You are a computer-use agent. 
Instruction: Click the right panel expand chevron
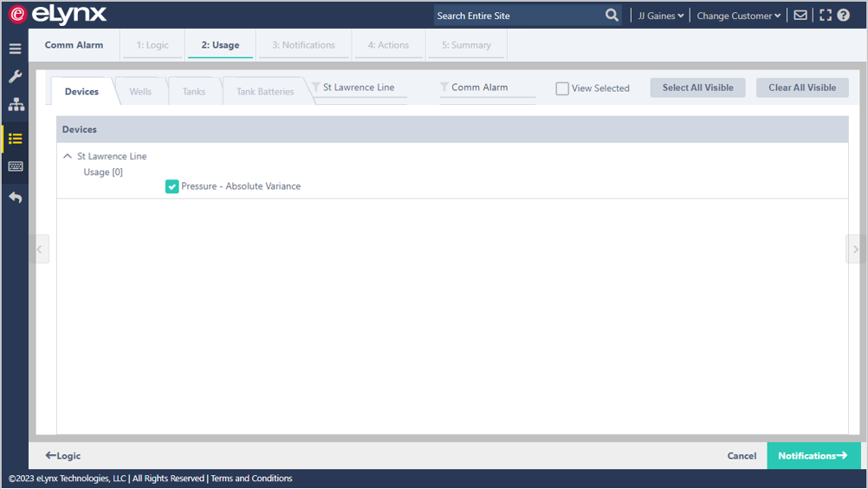(x=855, y=249)
